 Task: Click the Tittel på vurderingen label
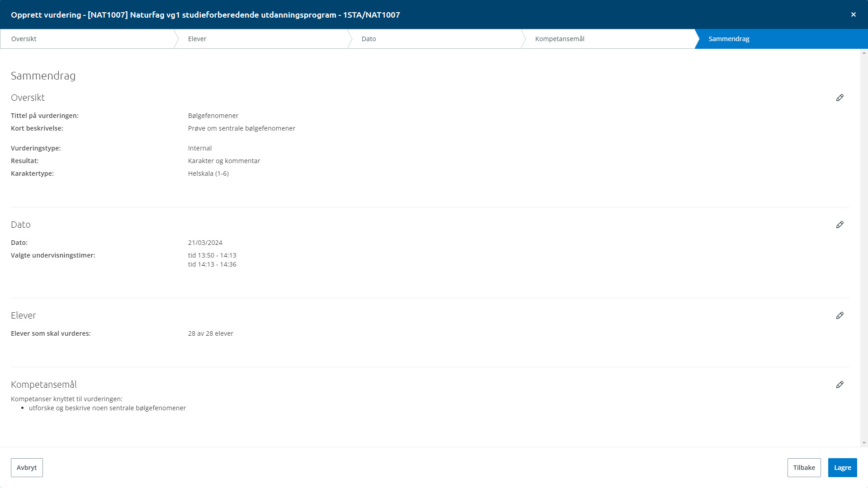click(x=45, y=116)
